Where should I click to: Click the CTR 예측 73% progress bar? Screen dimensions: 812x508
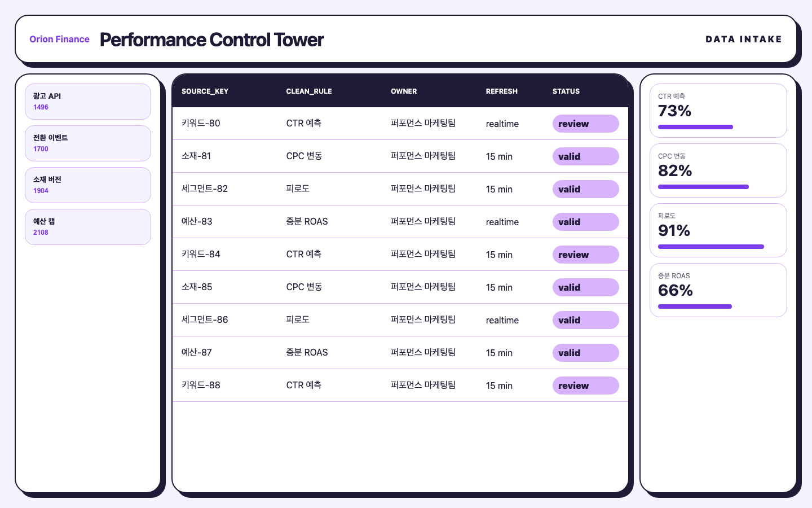click(x=695, y=127)
